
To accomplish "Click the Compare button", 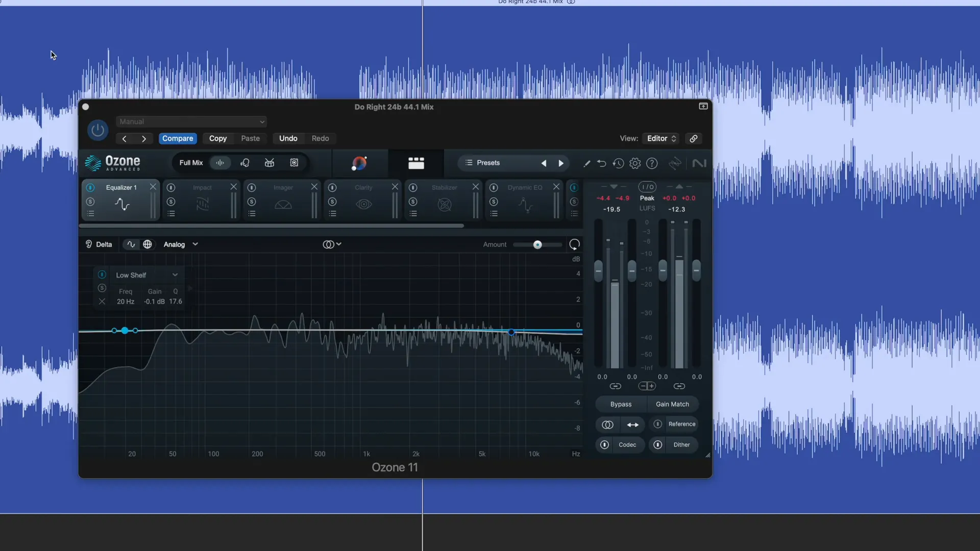I will (178, 138).
